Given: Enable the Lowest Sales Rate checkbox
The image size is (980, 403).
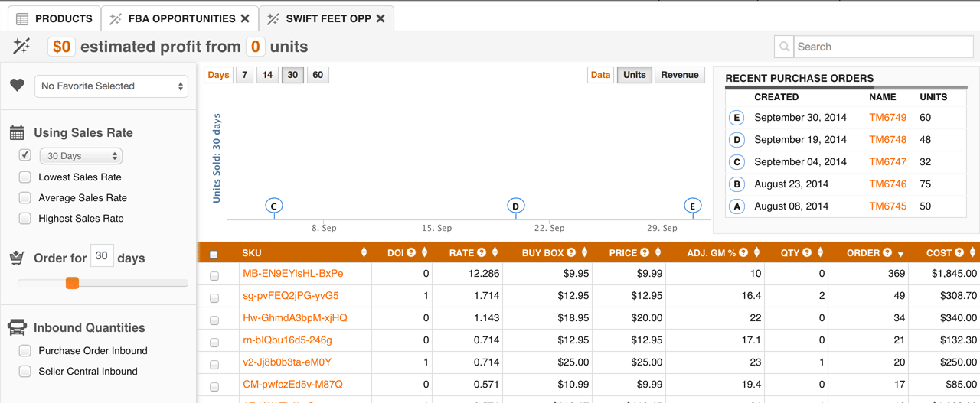Looking at the screenshot, I should [25, 177].
